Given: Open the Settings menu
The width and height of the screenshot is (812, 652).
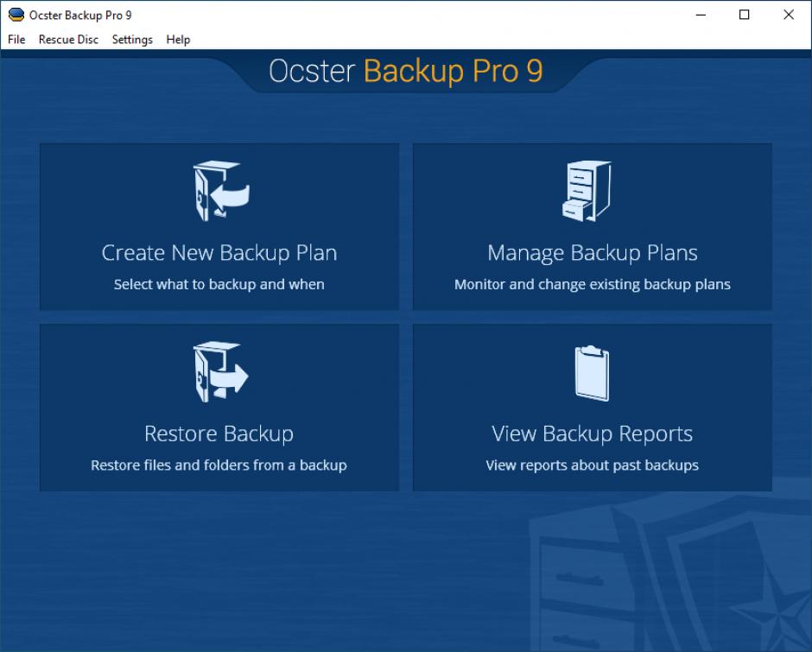Looking at the screenshot, I should [132, 40].
